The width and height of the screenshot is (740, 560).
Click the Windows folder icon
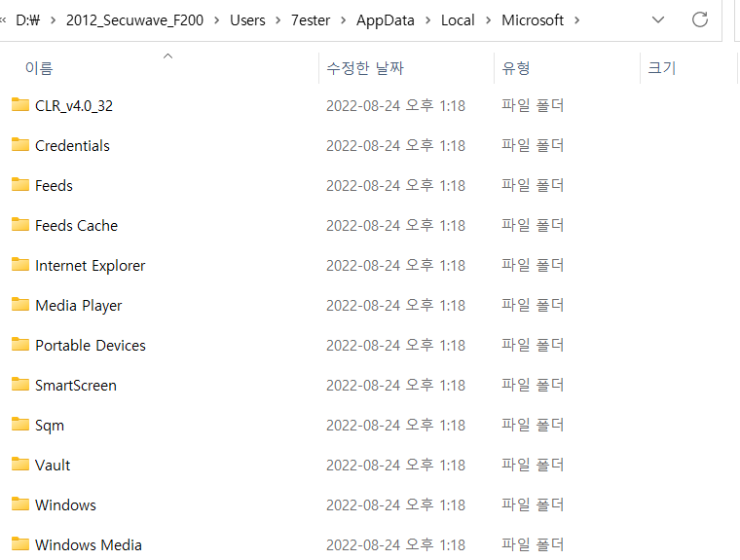click(20, 504)
